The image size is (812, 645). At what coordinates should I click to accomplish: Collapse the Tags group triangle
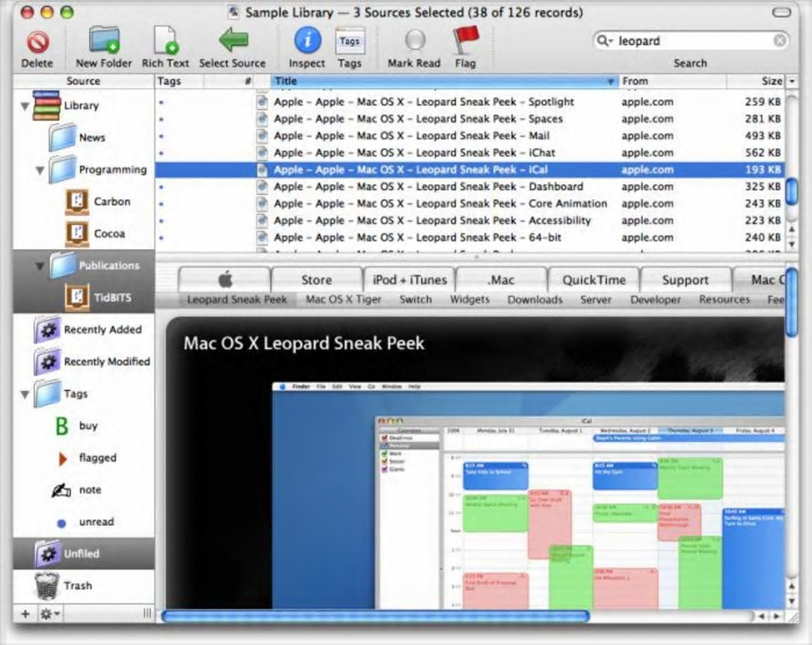pos(25,394)
